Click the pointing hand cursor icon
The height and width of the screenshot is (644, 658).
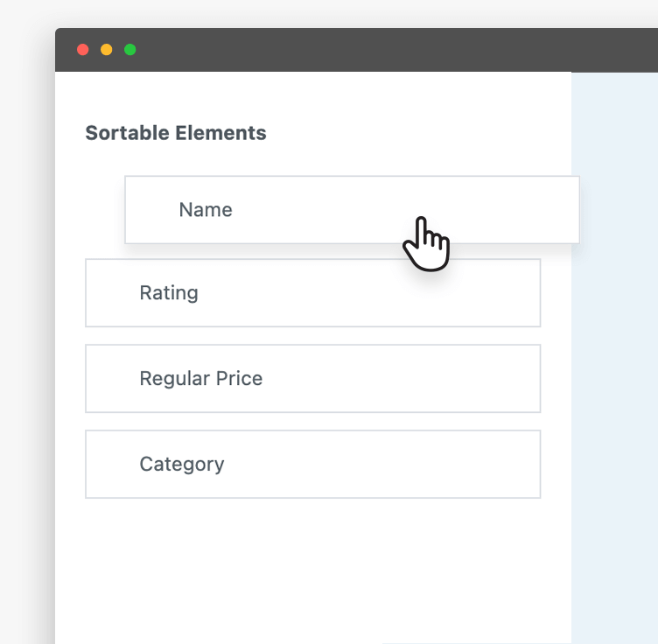coord(425,244)
